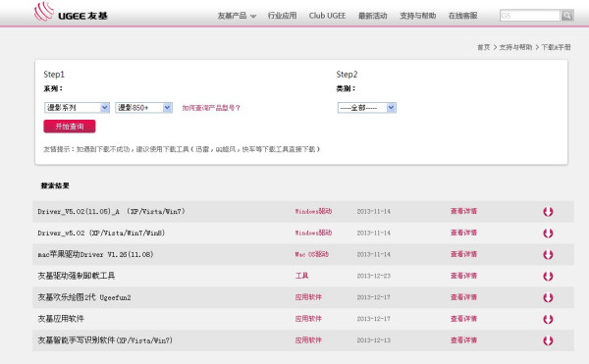Open the 最新活动 menu item
The image size is (589, 364).
click(x=373, y=16)
